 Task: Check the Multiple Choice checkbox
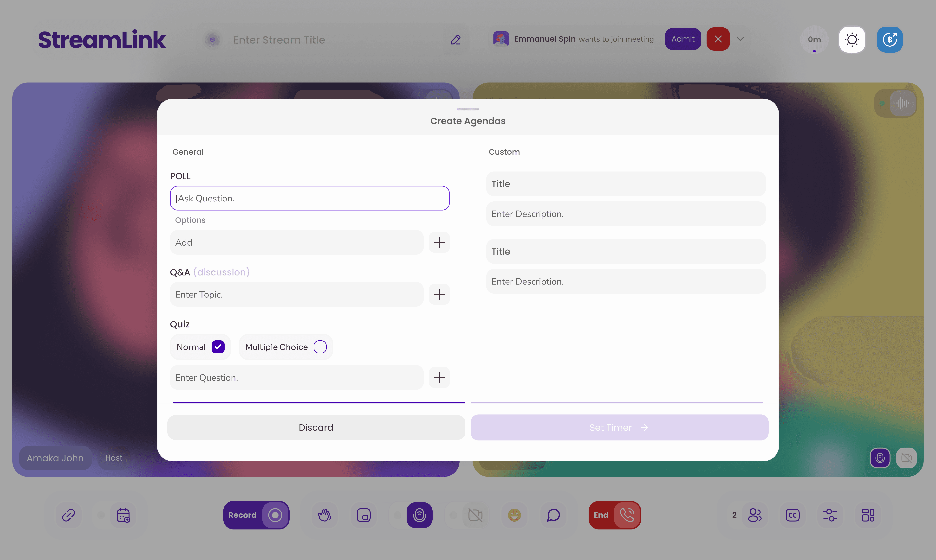(x=320, y=347)
